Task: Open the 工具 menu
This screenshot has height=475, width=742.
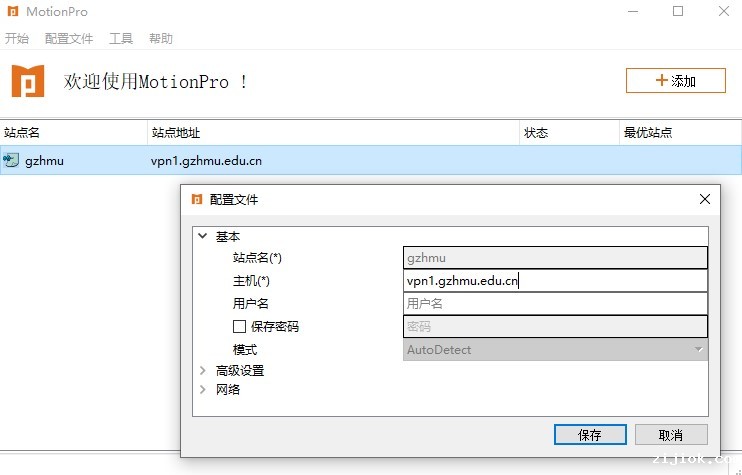Action: click(121, 39)
